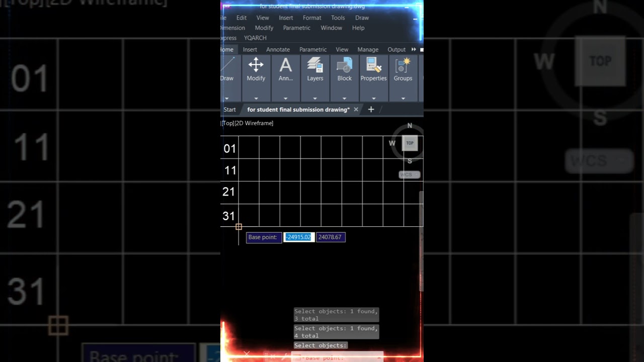Open the Tools menu

click(338, 18)
